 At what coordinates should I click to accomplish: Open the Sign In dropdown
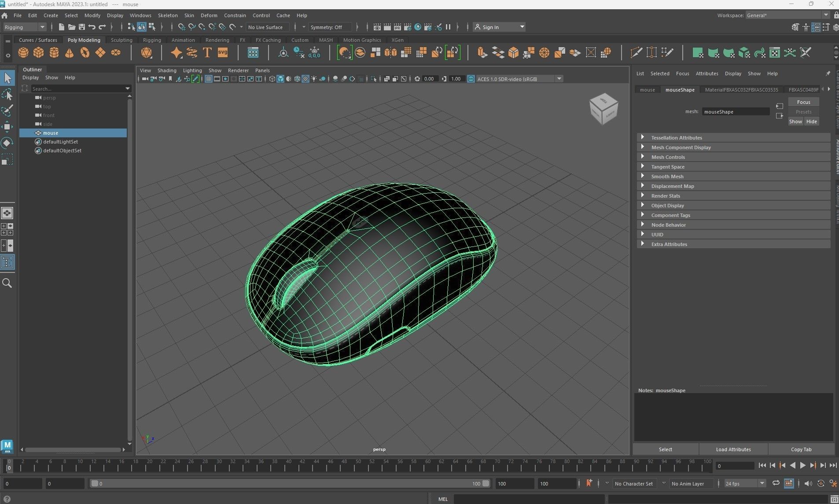499,27
